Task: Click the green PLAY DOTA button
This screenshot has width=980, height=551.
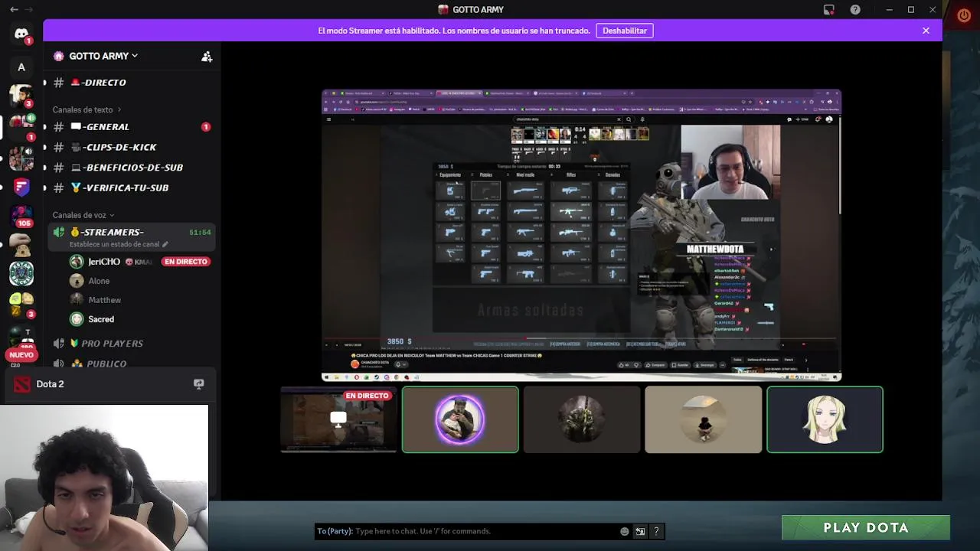Action: (866, 528)
